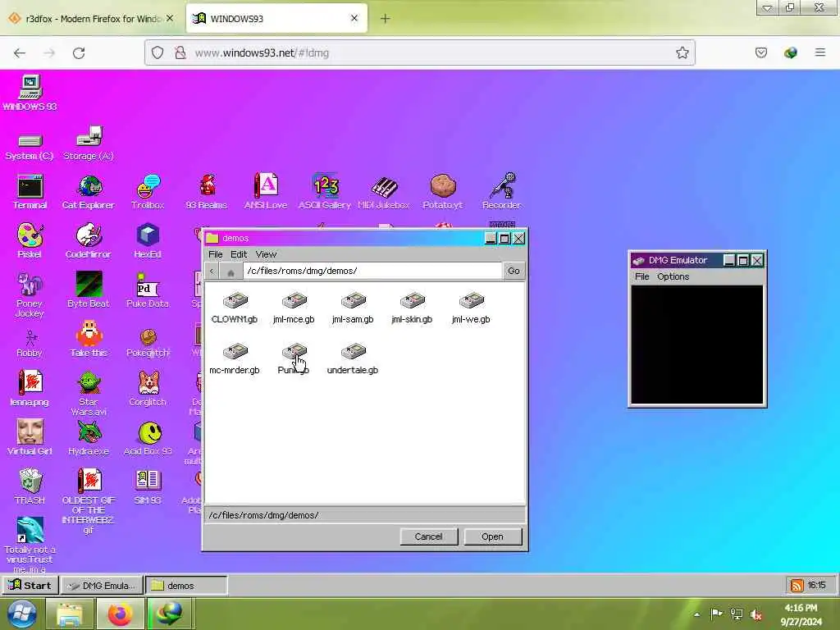Play the Star Wars.avi icon
The height and width of the screenshot is (630, 840).
point(89,395)
